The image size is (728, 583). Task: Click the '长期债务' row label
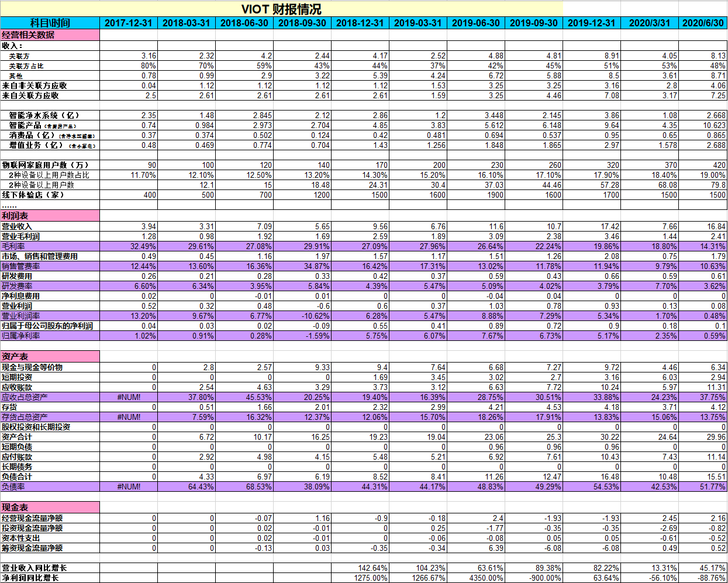(17, 467)
